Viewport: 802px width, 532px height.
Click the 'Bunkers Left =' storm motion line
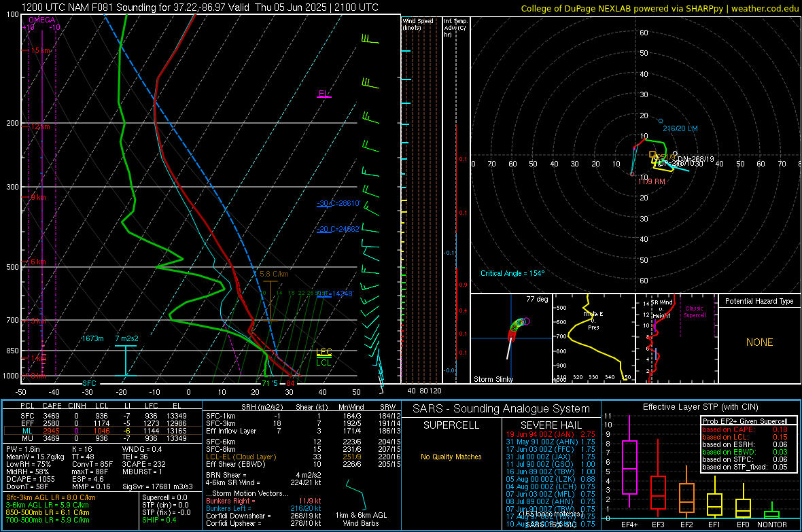(264, 508)
